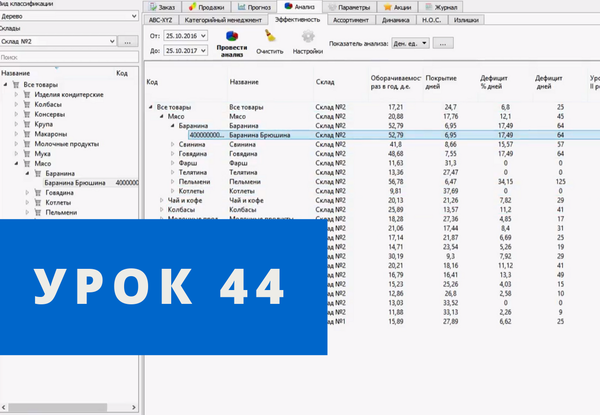Click cart icon next to Консервы
Image resolution: width=600 pixels, height=415 pixels.
pyautogui.click(x=27, y=114)
